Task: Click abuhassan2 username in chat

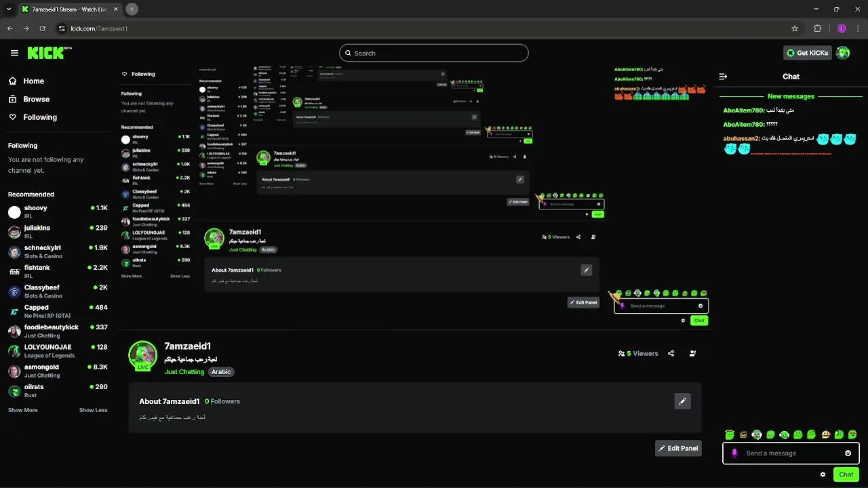Action: (741, 138)
